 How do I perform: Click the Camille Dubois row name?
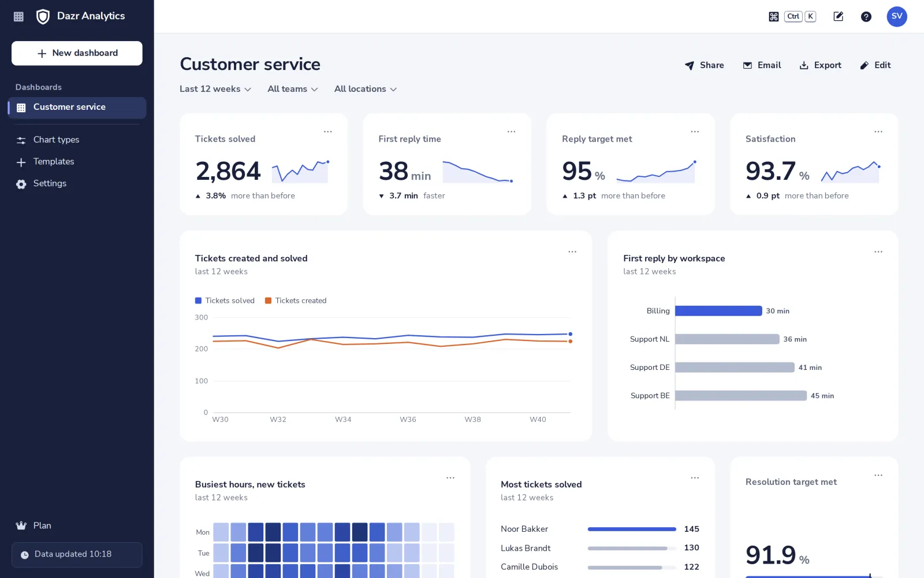click(530, 567)
